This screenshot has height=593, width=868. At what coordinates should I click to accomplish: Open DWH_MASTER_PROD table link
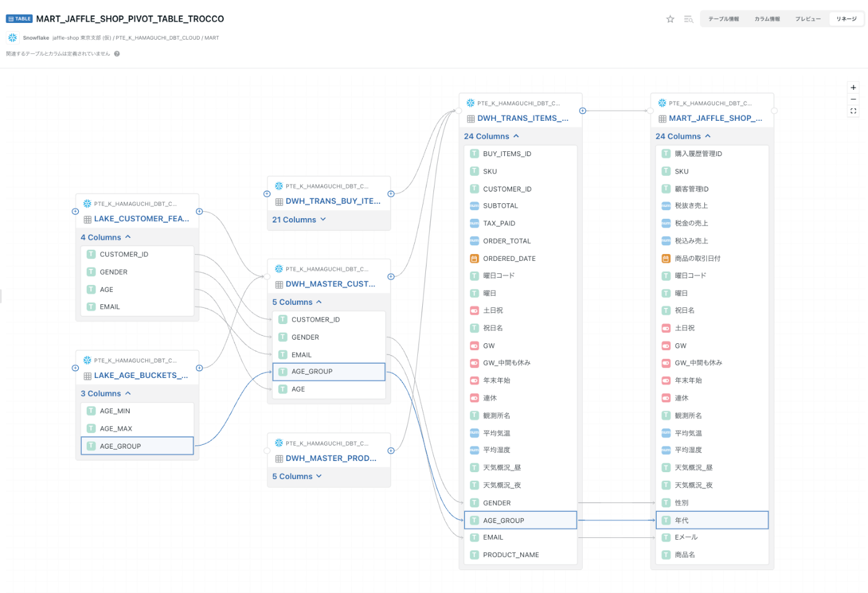(x=331, y=459)
